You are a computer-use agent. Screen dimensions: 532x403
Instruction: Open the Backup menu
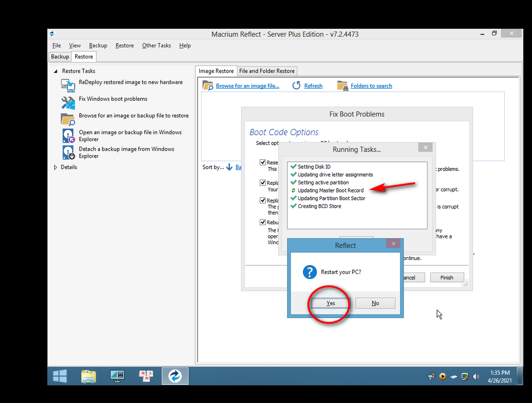(x=98, y=45)
